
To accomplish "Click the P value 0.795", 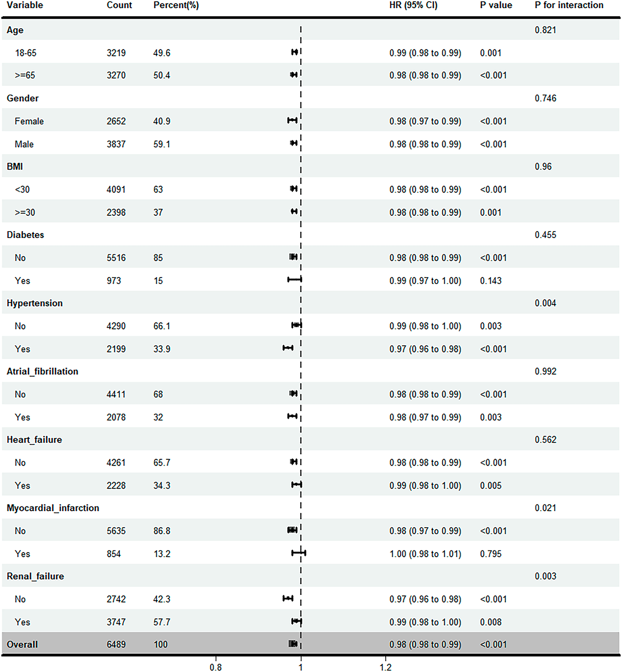I will (491, 554).
